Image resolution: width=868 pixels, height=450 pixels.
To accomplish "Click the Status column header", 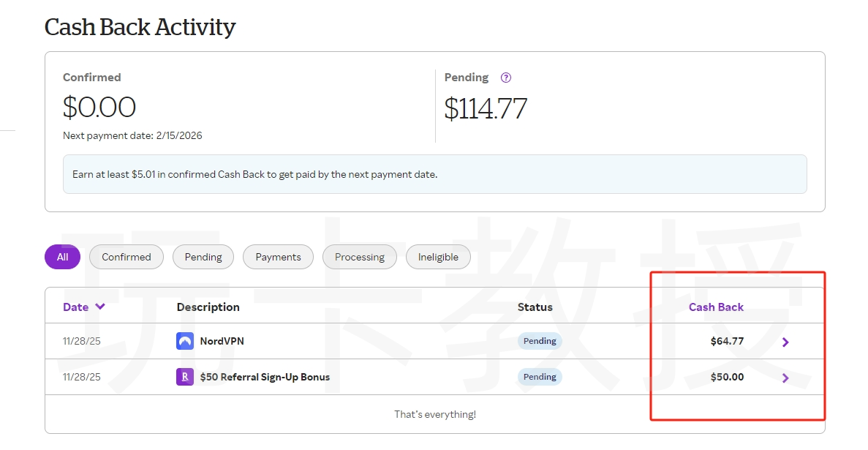I will [x=535, y=307].
